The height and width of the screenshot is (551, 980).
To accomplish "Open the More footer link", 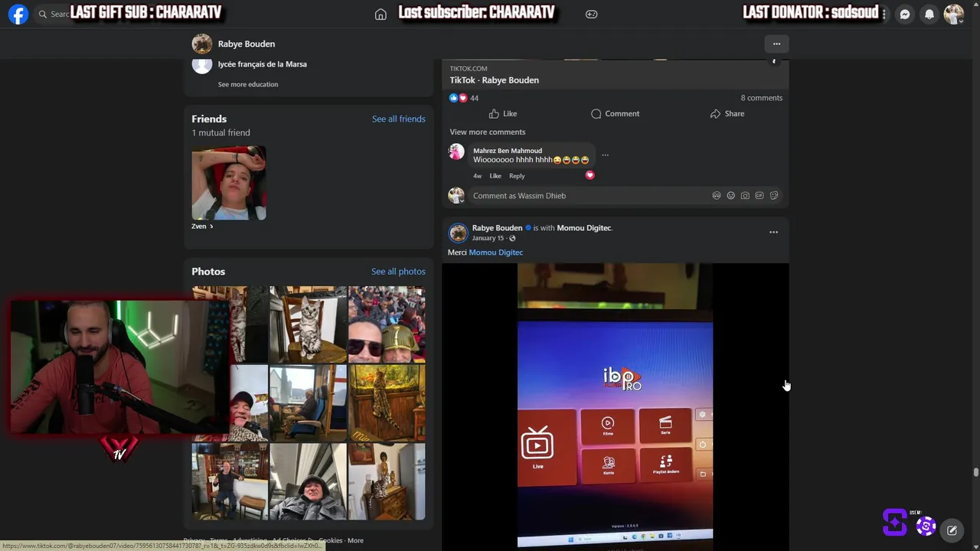I will click(x=355, y=540).
